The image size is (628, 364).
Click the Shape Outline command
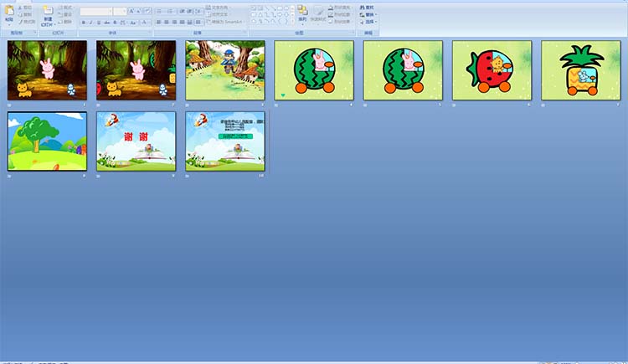[340, 14]
